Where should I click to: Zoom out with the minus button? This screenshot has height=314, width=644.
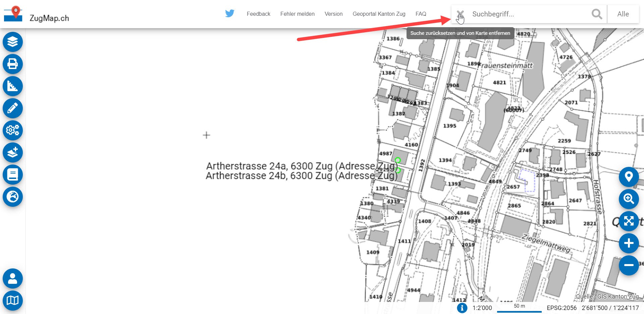(629, 265)
